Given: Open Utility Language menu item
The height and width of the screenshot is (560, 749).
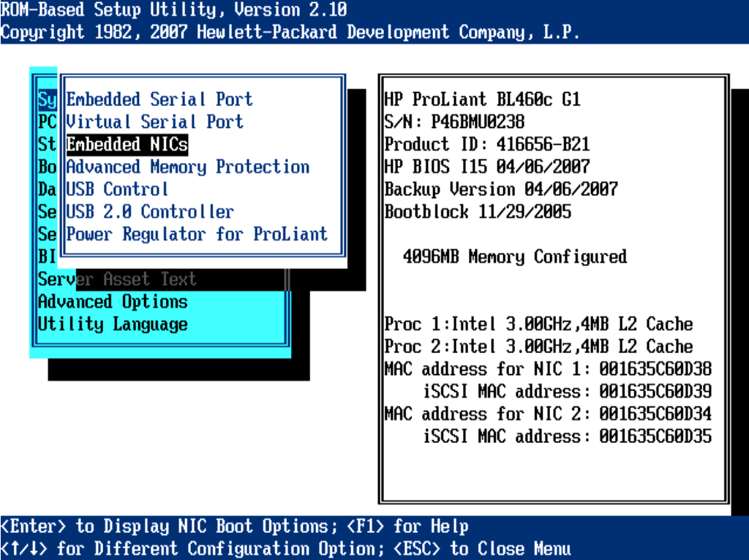Looking at the screenshot, I should tap(113, 324).
